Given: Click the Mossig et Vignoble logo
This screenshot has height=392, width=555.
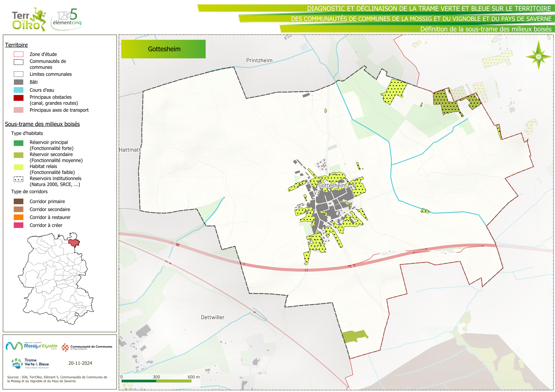Looking at the screenshot, I should [x=31, y=346].
